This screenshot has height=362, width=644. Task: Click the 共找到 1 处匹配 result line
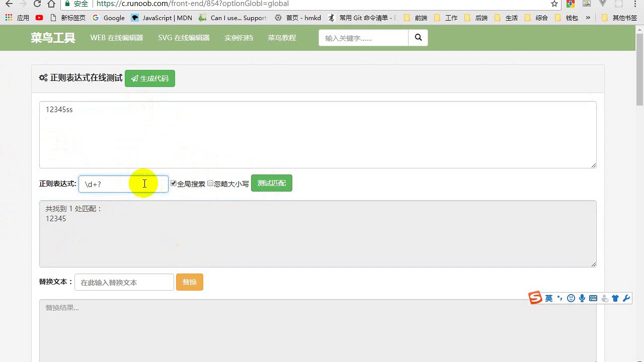click(x=73, y=209)
